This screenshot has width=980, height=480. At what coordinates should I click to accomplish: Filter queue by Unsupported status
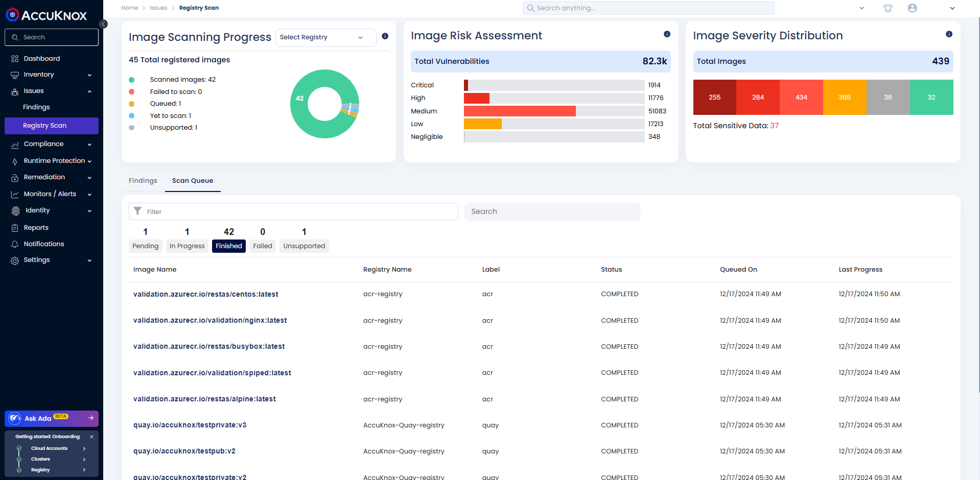(x=304, y=246)
